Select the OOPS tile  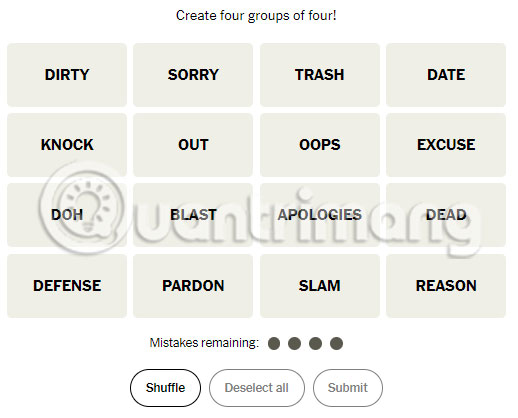click(x=320, y=145)
